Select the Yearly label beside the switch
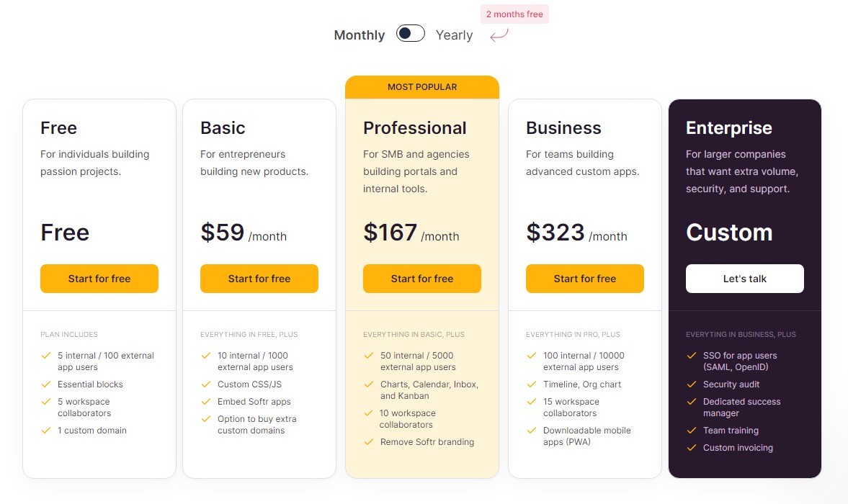 pyautogui.click(x=454, y=35)
